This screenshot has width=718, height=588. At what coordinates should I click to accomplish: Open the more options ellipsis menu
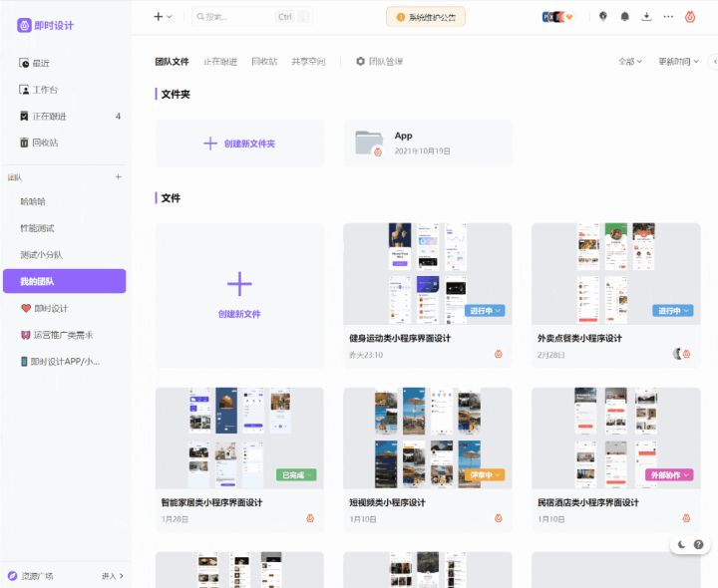[x=668, y=17]
